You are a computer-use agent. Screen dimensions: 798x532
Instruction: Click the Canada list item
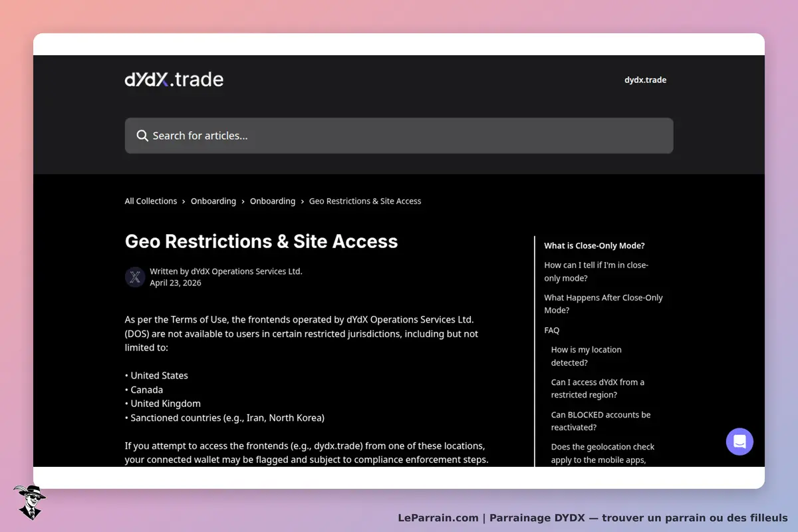click(x=144, y=390)
